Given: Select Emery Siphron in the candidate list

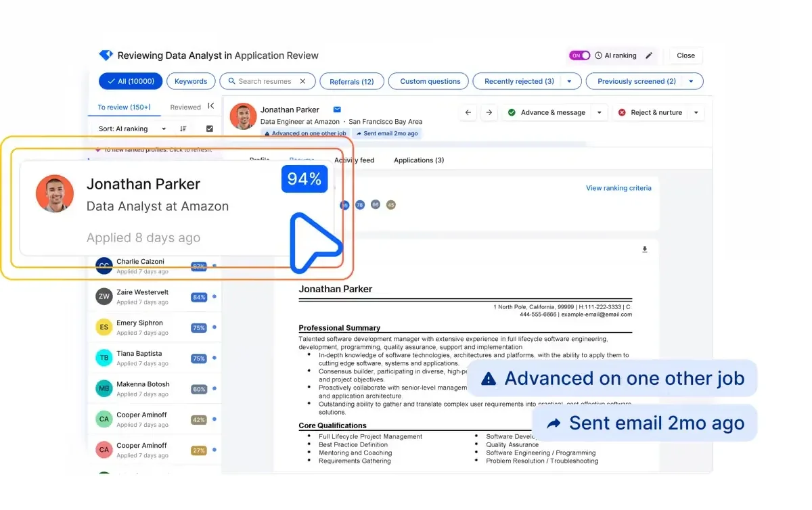Looking at the screenshot, I should [155, 327].
